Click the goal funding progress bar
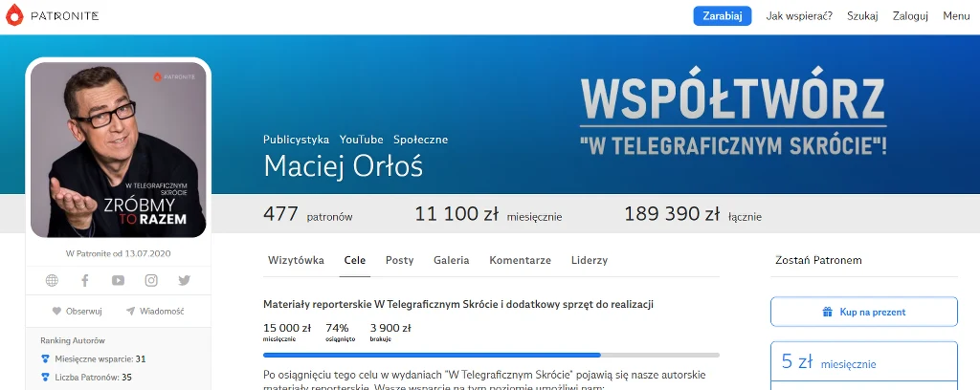The image size is (980, 390). (x=491, y=355)
